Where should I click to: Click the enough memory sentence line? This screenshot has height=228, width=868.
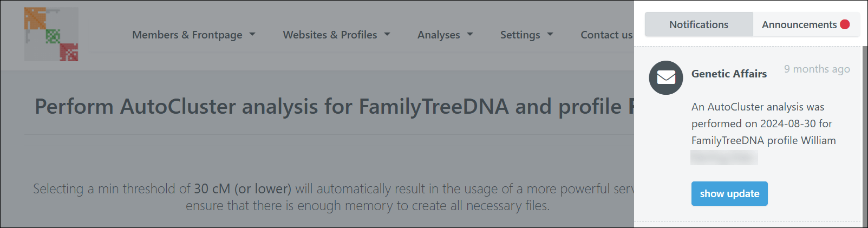(x=367, y=206)
